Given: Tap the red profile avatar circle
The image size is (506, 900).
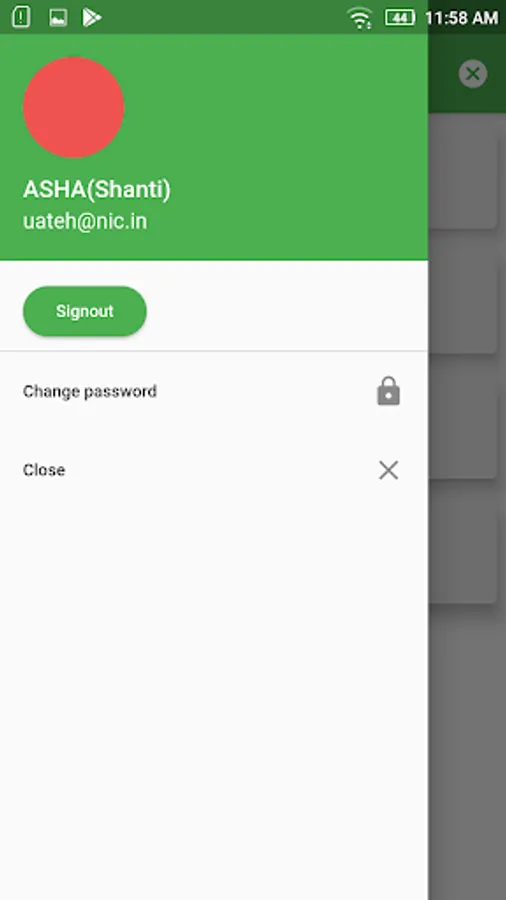Looking at the screenshot, I should 73,107.
